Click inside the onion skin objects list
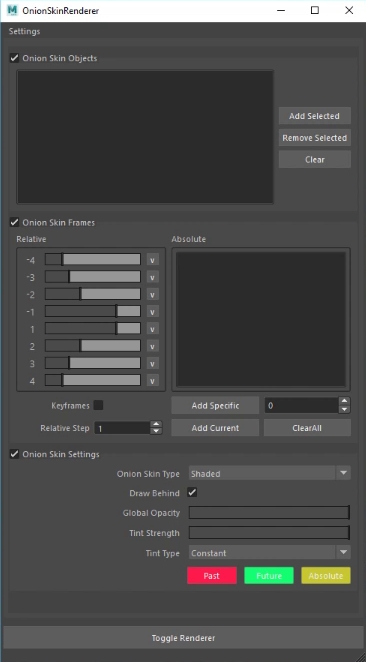Screen dimensions: 366x662 pyautogui.click(x=145, y=137)
